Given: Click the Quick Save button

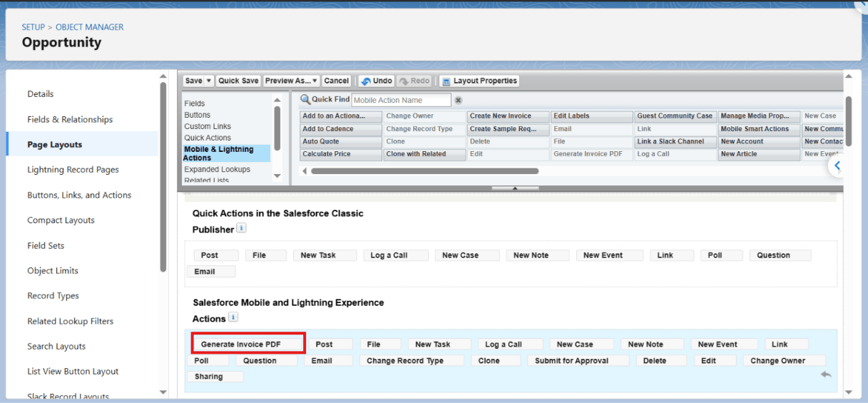Looking at the screenshot, I should pyautogui.click(x=238, y=81).
